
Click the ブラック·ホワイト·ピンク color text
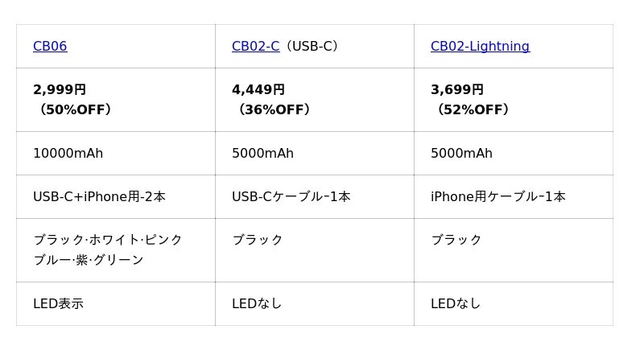[x=108, y=240]
